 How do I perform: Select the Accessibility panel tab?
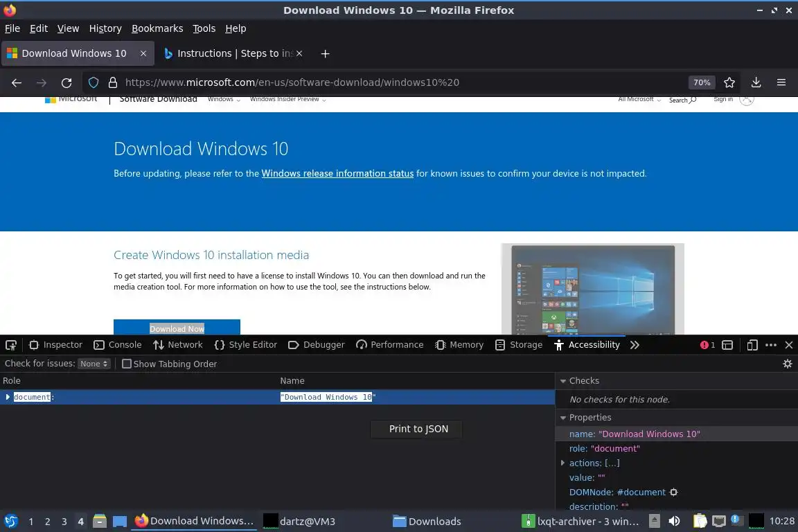pos(587,345)
